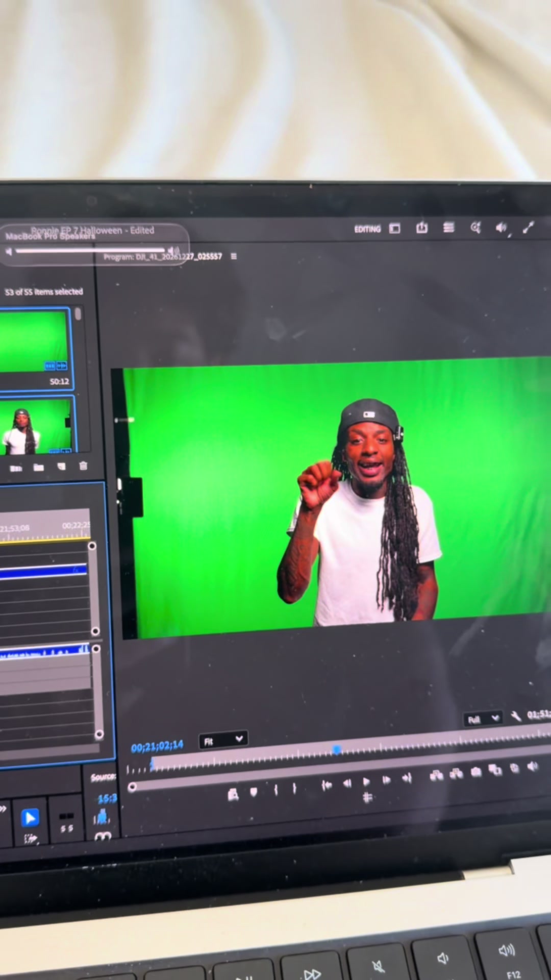Open the Comparison View button
The height and width of the screenshot is (980, 551).
click(x=495, y=770)
